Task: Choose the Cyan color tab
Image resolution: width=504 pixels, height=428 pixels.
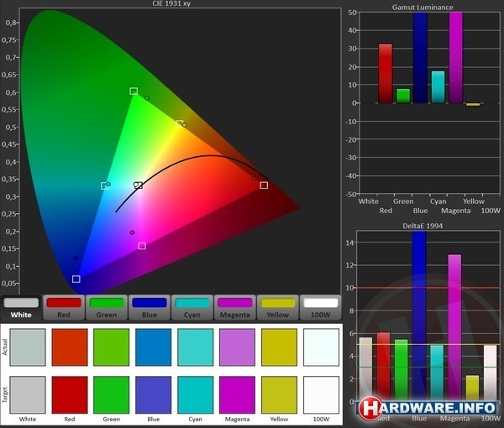Action: pyautogui.click(x=192, y=307)
